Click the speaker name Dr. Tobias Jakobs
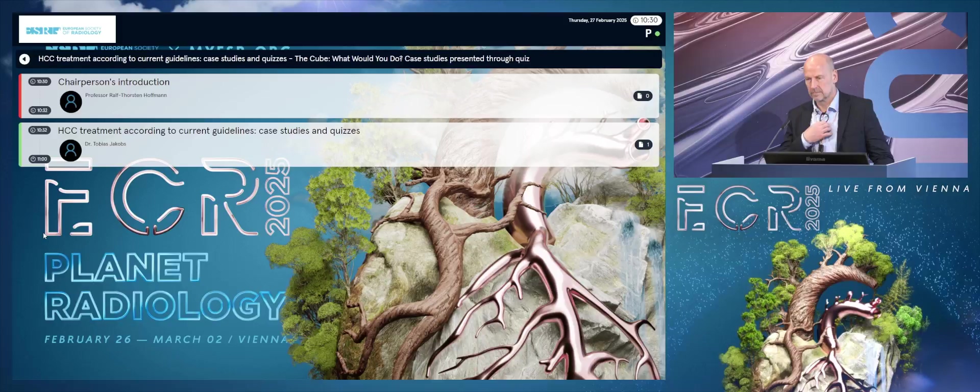980x392 pixels. [106, 144]
